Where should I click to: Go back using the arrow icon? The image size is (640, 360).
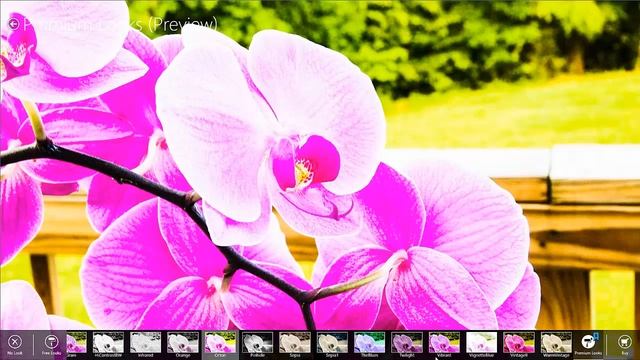13,24
